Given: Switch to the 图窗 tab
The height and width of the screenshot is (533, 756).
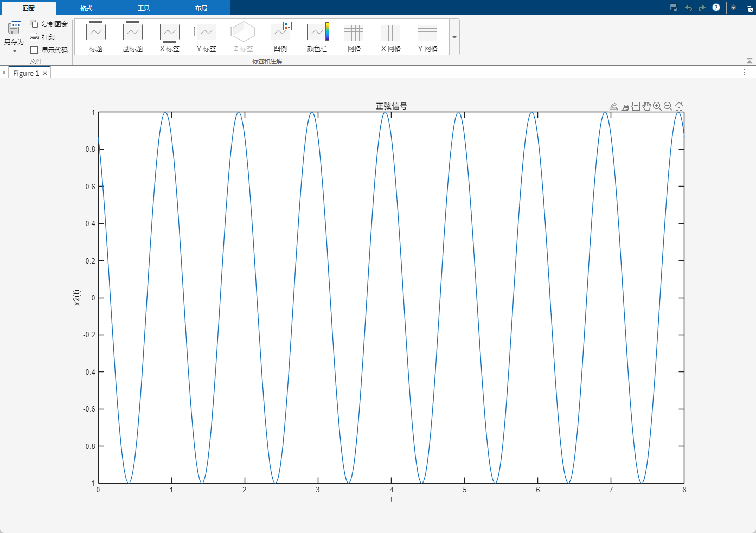Looking at the screenshot, I should click(29, 8).
